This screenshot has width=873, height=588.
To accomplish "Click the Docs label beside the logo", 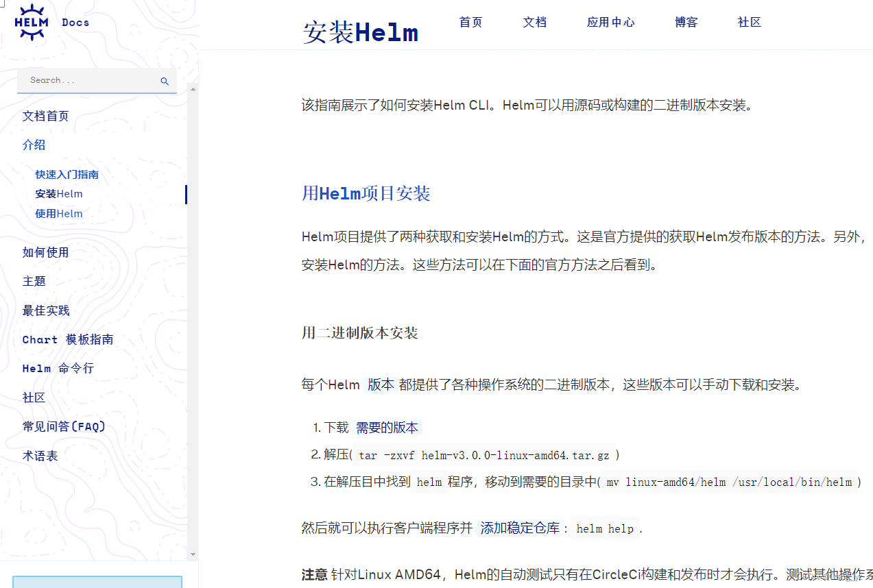I will (x=75, y=23).
